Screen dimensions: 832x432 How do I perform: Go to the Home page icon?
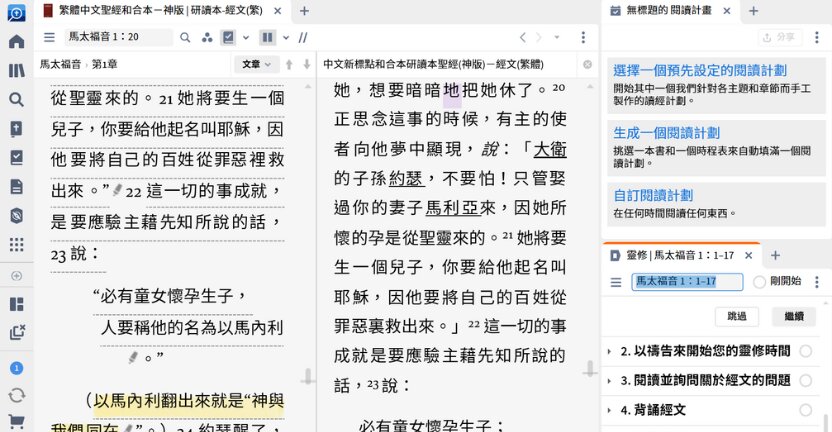(x=16, y=41)
